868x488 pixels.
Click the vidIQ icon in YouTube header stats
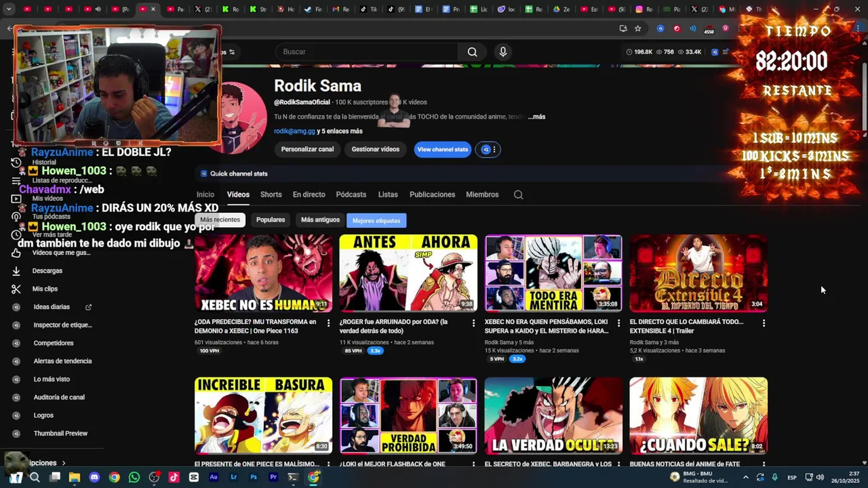[715, 52]
